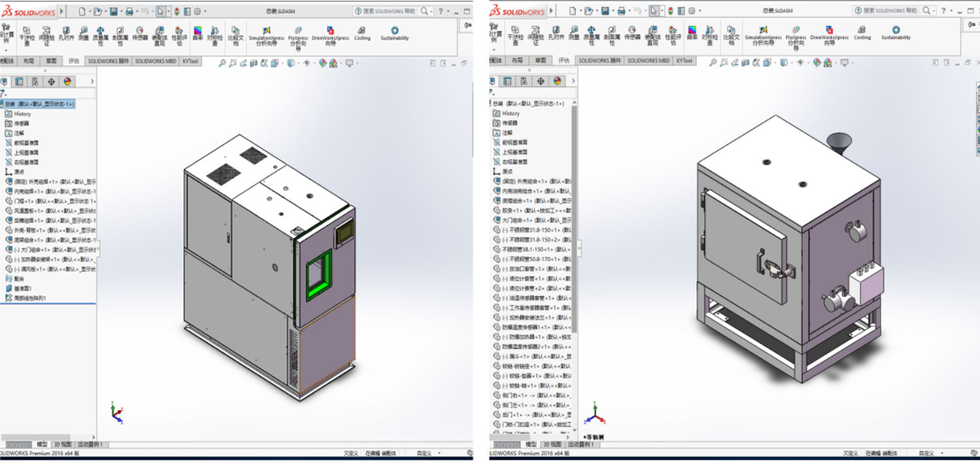
Task: Open DisplayManager color tab in the right panel
Action: (557, 82)
